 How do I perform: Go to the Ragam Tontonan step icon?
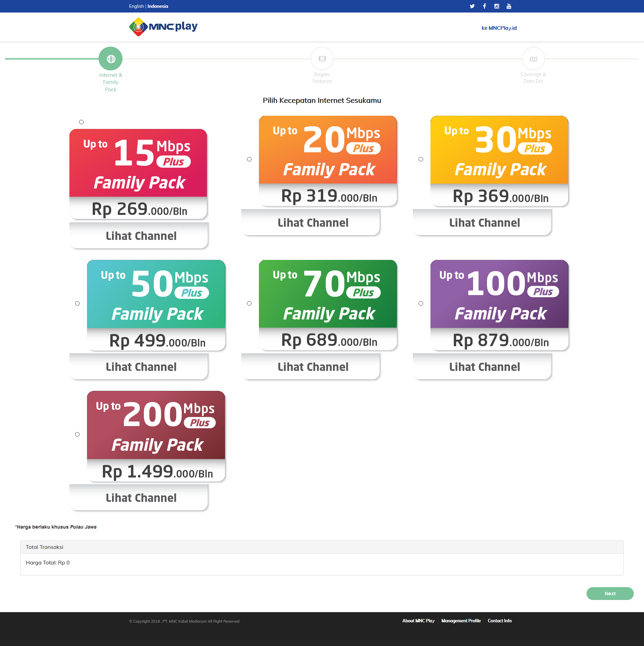pos(322,59)
